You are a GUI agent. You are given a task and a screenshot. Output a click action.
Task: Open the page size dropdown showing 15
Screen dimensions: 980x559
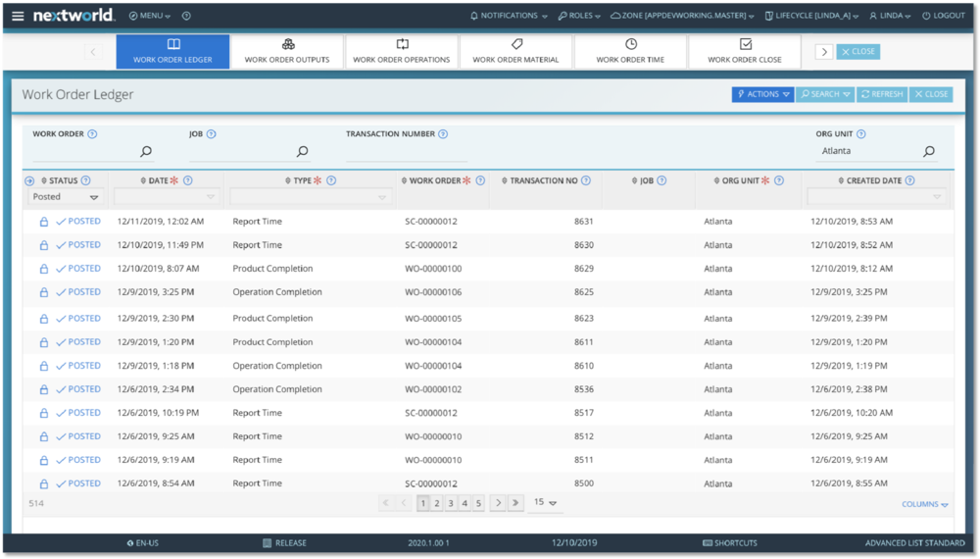click(x=545, y=502)
